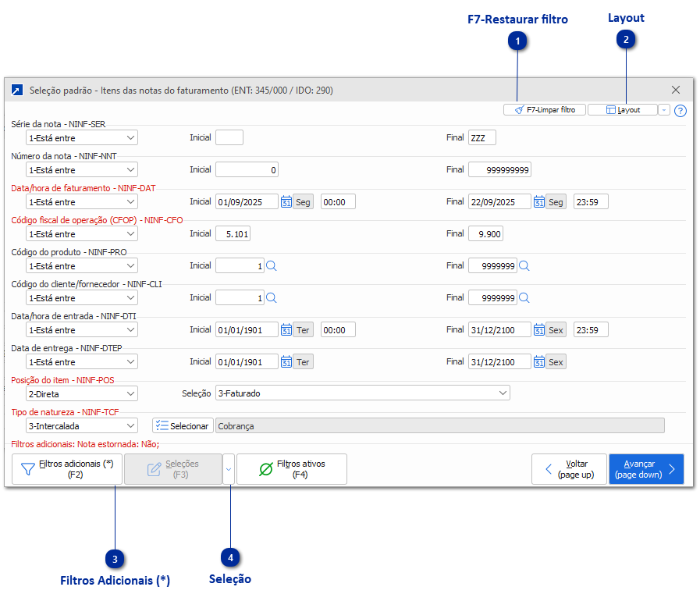Click Voltar (page up) button

[569, 469]
